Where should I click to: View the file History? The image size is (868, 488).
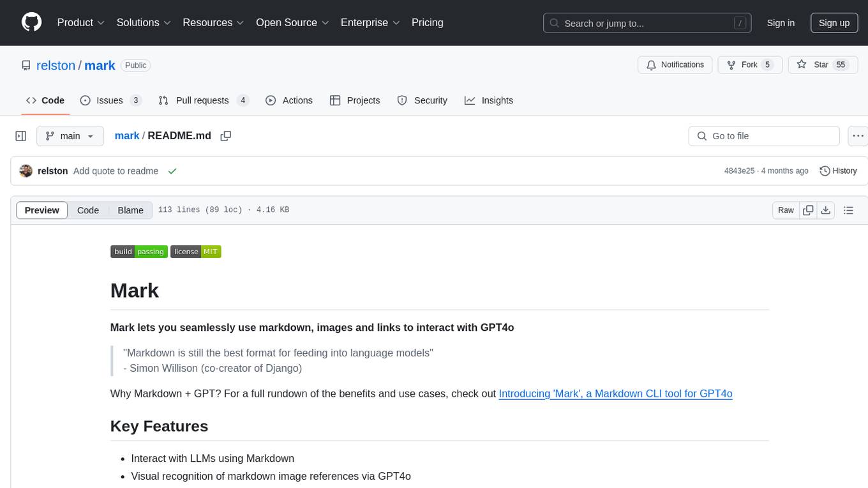(x=838, y=171)
